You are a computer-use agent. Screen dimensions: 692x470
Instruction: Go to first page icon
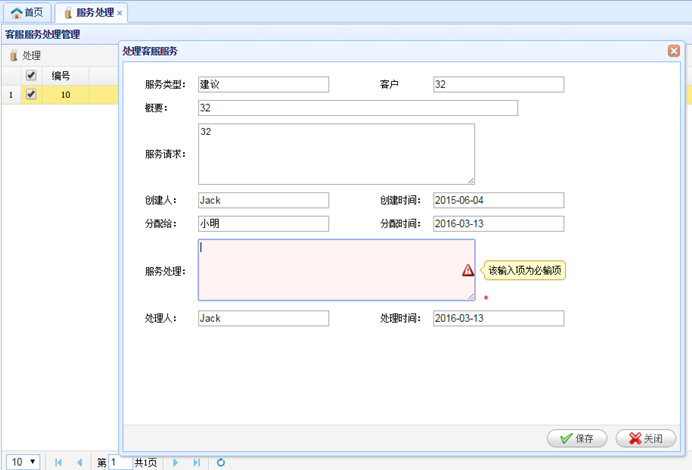pos(58,462)
